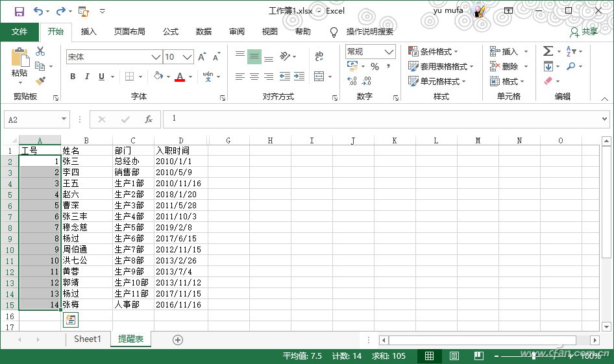The width and height of the screenshot is (614, 364).
Task: Click the red font color swatch
Action: click(180, 77)
